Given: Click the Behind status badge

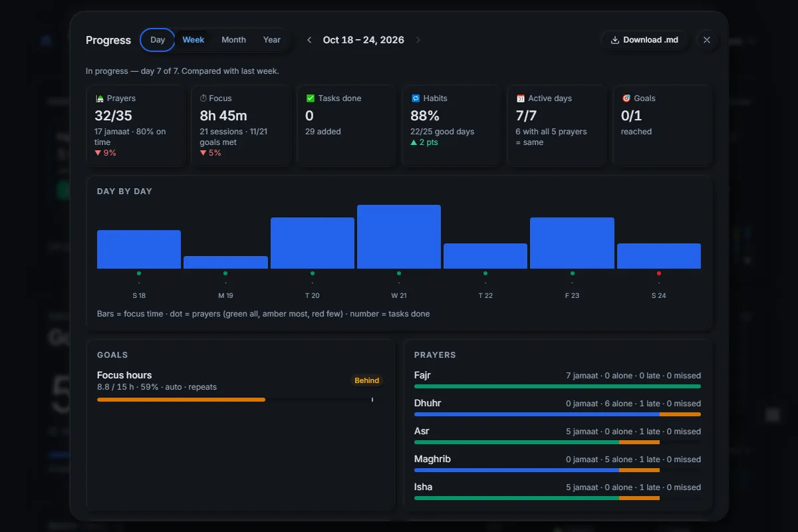Looking at the screenshot, I should coord(366,381).
